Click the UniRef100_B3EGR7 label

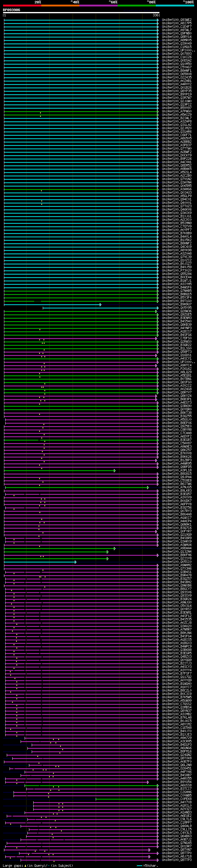point(177,440)
